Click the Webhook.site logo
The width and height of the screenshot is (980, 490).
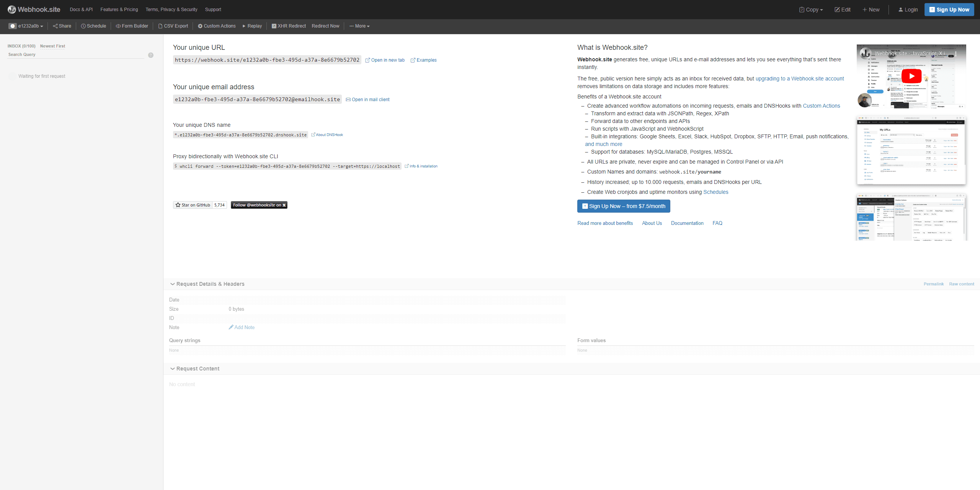(x=34, y=10)
